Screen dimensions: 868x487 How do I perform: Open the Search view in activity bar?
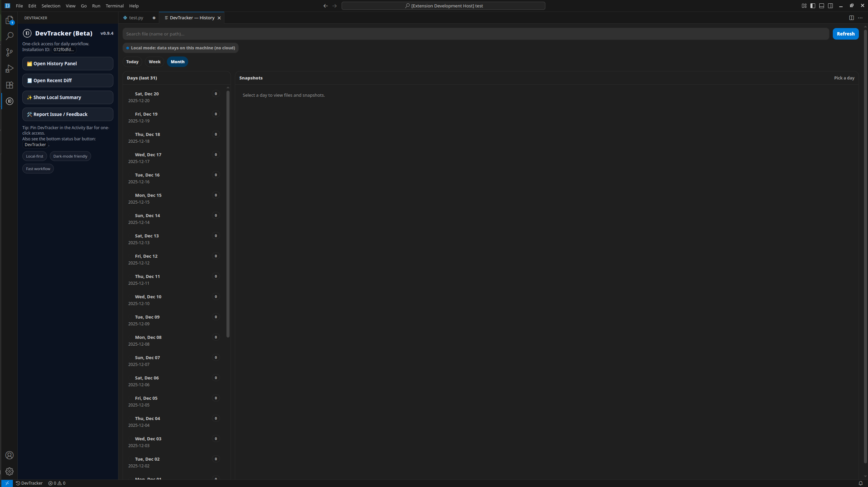[x=9, y=36]
